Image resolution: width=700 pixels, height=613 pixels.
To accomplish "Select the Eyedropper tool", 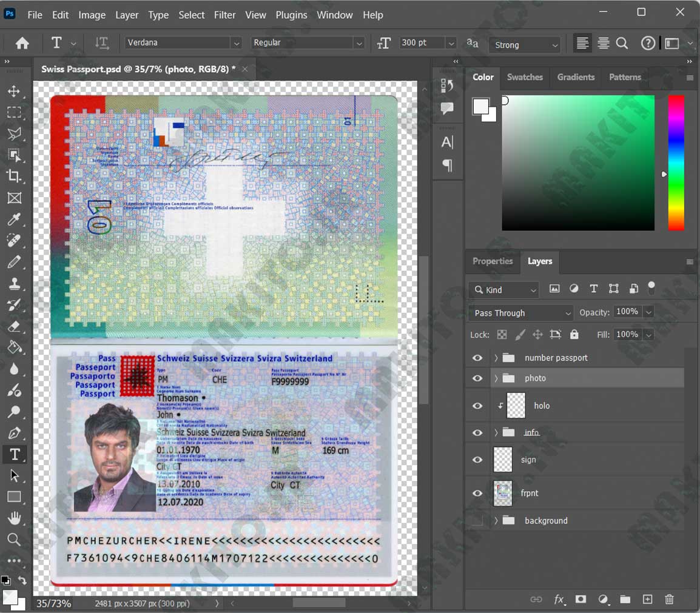I will pyautogui.click(x=14, y=219).
